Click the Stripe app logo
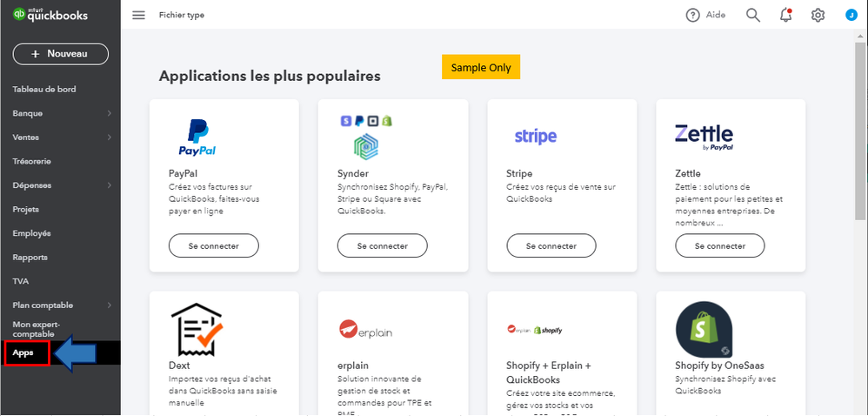The width and height of the screenshot is (868, 416). pos(536,137)
